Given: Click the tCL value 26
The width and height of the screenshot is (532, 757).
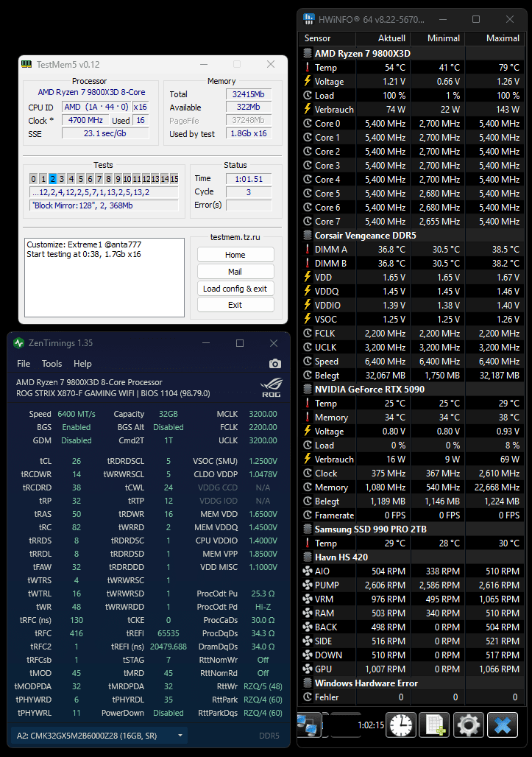Looking at the screenshot, I should click(77, 461).
